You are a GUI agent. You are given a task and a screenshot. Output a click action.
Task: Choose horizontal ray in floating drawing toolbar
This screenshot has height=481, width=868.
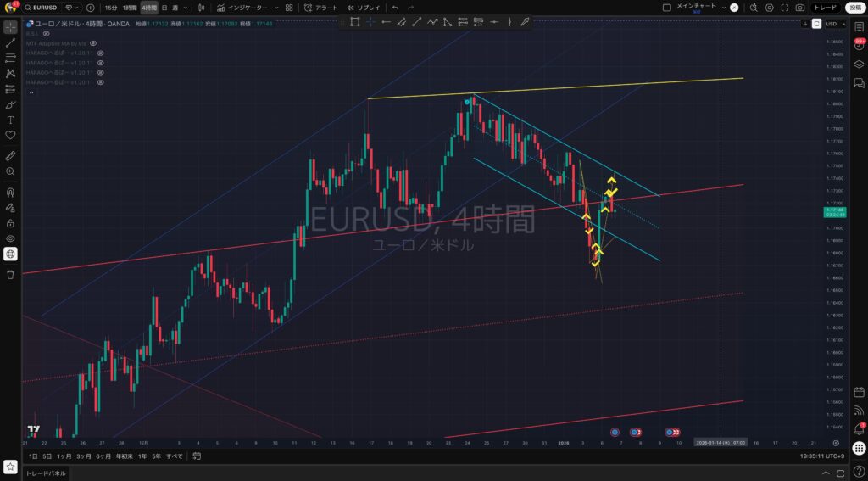(x=386, y=22)
